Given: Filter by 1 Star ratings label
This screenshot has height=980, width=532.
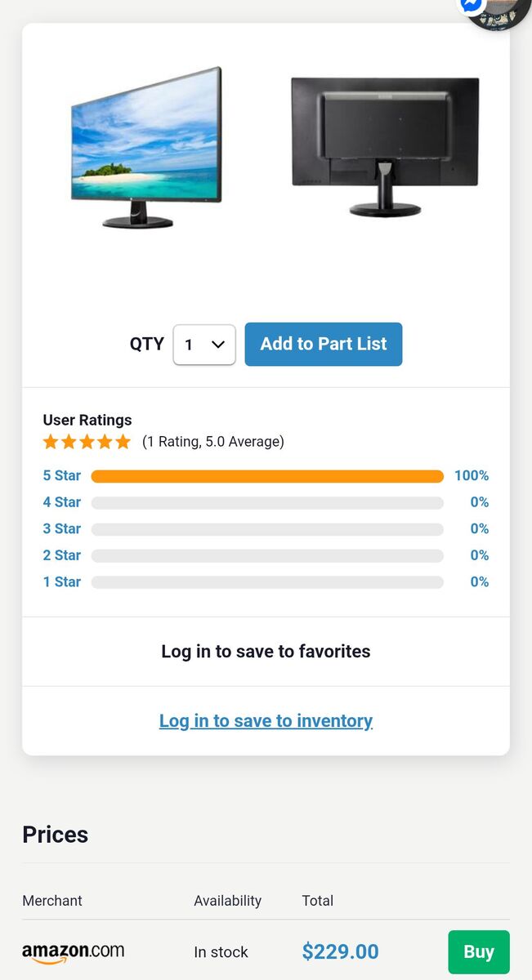Looking at the screenshot, I should 62,581.
